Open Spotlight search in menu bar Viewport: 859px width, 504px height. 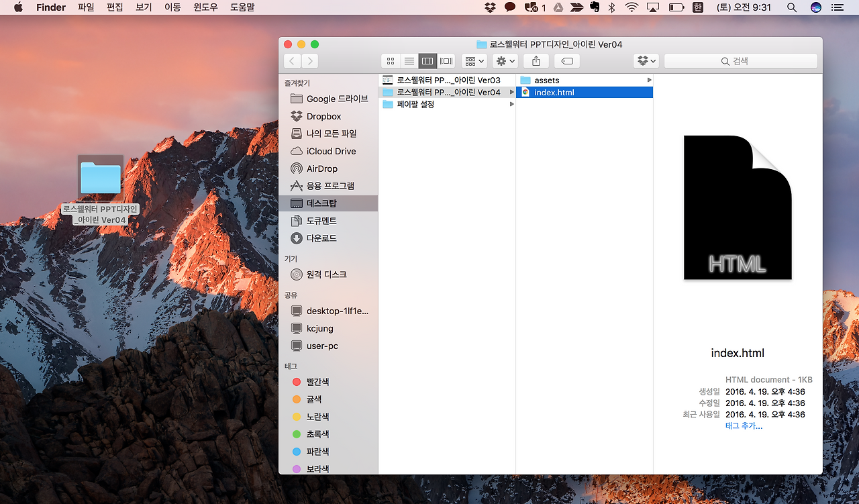point(792,7)
